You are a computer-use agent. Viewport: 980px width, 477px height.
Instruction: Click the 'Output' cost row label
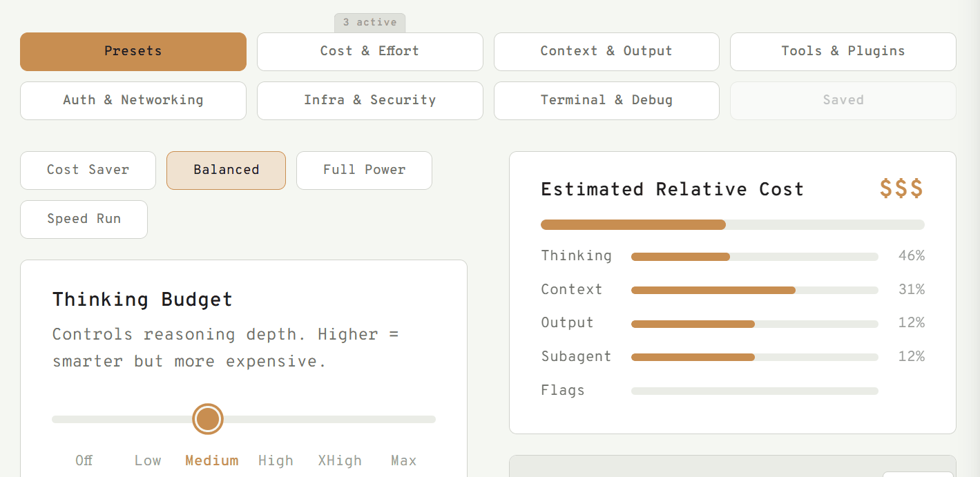coord(567,323)
